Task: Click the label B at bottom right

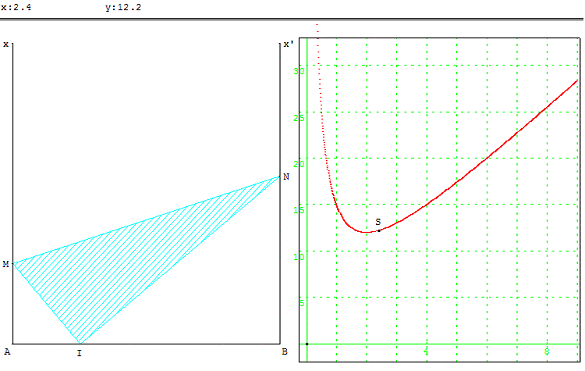Action: pyautogui.click(x=284, y=352)
